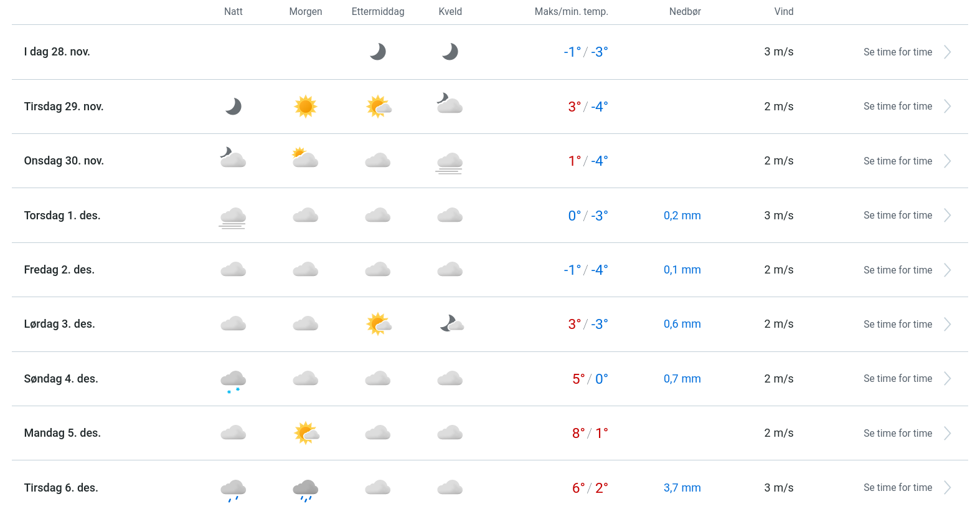Viewport: 980px width, 514px height.
Task: Open 'Se time for time' for Tirsdag 29. nov.
Action: [897, 107]
